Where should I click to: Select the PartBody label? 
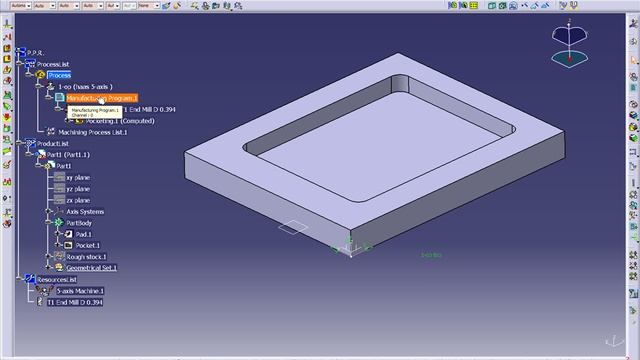(79, 223)
